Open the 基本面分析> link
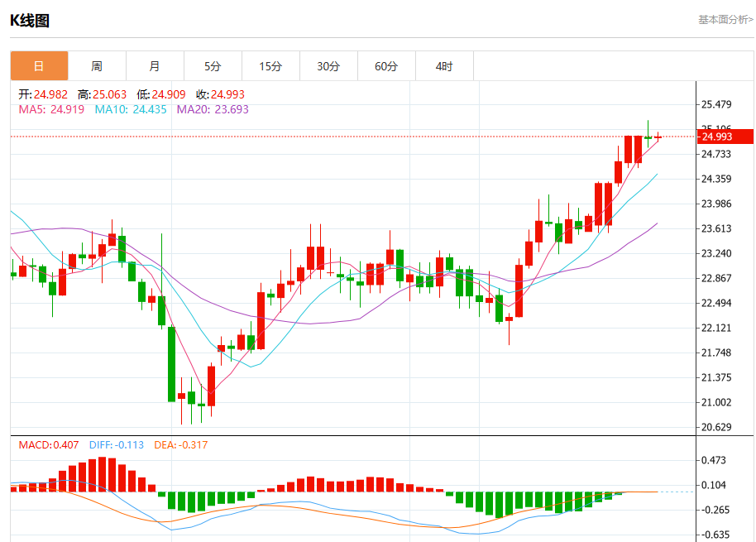The image size is (756, 542). point(725,20)
